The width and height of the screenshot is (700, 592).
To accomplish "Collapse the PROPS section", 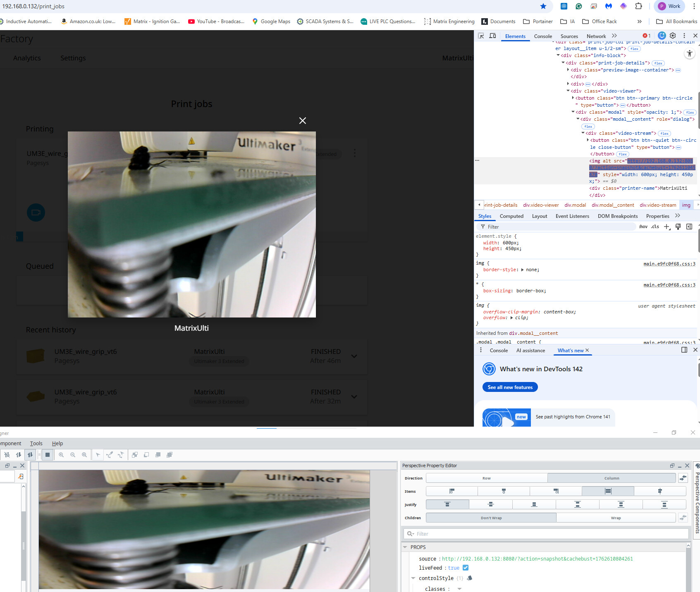I will coord(405,547).
